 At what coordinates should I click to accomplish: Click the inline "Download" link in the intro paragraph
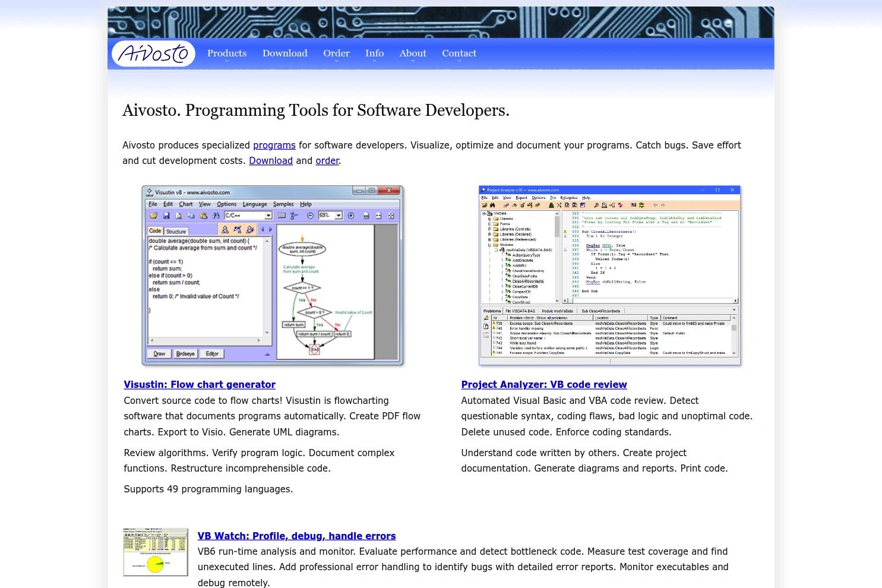click(271, 160)
